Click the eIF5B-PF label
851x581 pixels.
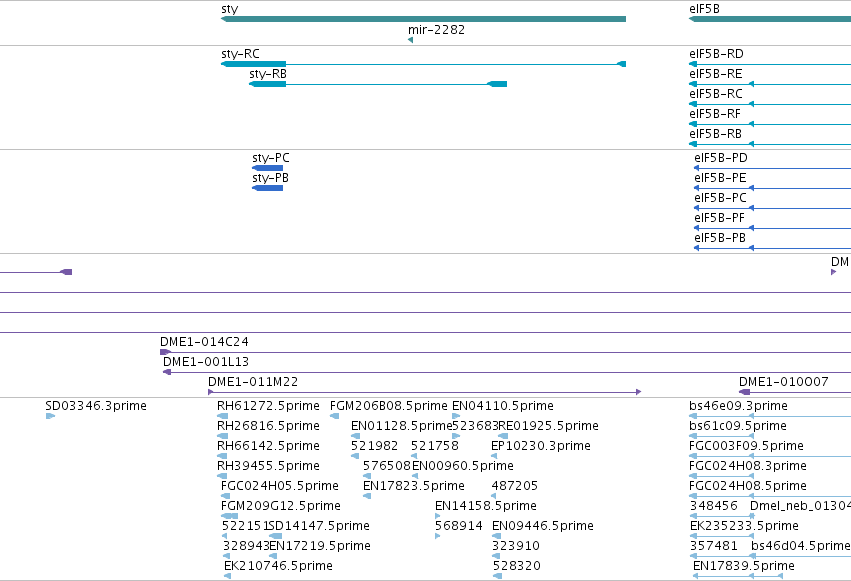(719, 218)
